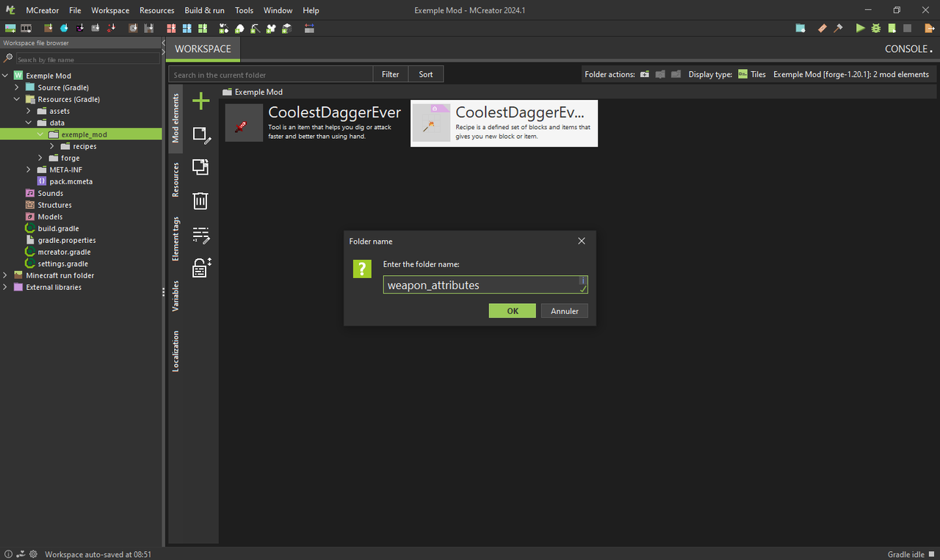Click the import block texture icon
Viewport: 940px width, 560px height.
(x=48, y=29)
